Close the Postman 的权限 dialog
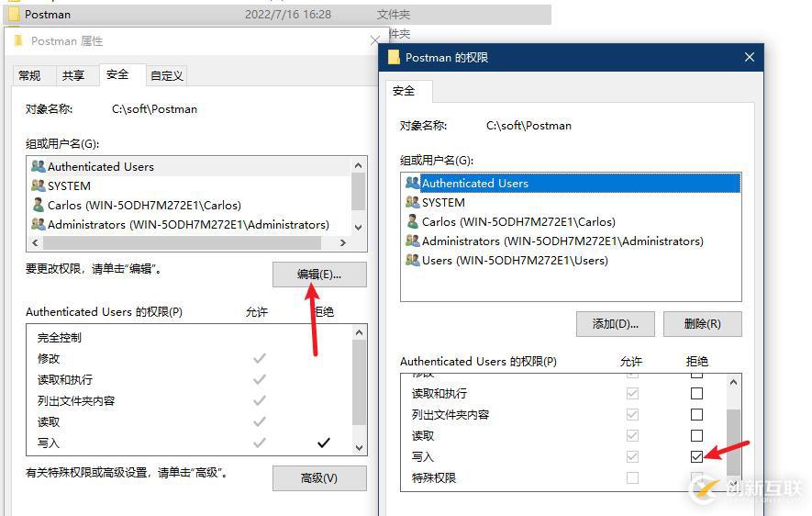 tap(750, 57)
